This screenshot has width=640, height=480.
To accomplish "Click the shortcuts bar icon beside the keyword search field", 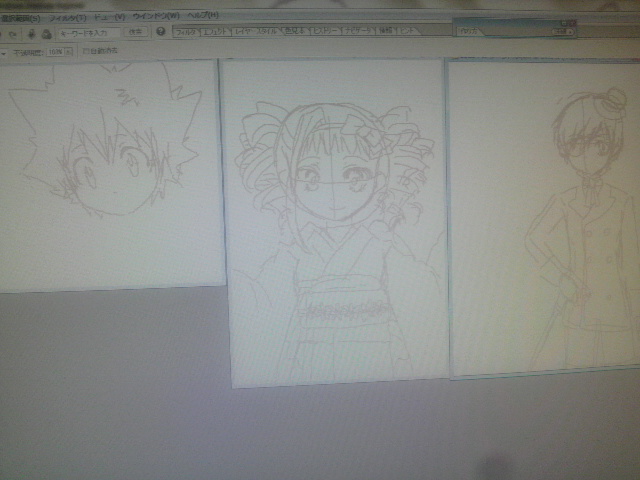I will [47, 34].
